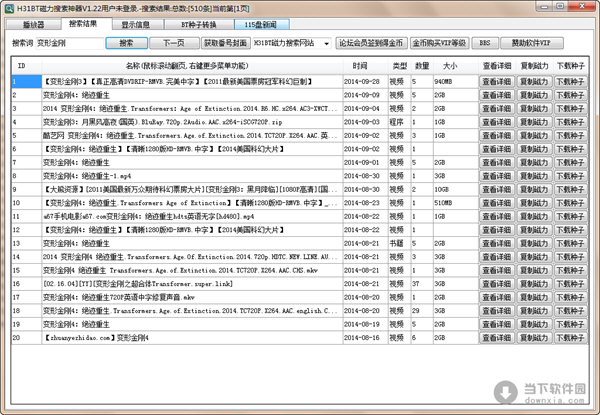Sort by the 大小 column header
This screenshot has height=415, width=600.
coord(455,66)
